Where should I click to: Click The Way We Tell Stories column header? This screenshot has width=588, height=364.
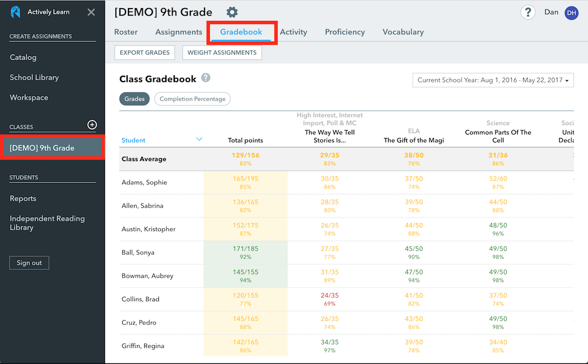pyautogui.click(x=329, y=136)
